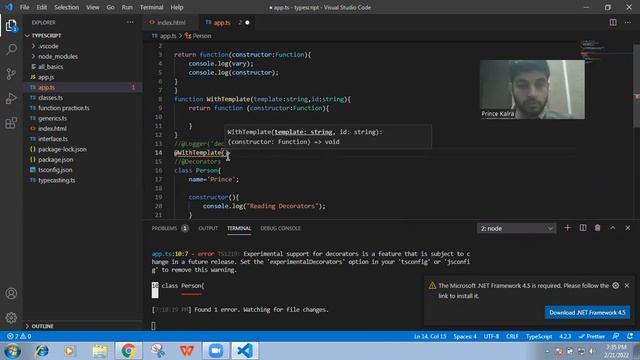
Task: Click Download .NET Framework 4.5 button
Action: click(587, 313)
